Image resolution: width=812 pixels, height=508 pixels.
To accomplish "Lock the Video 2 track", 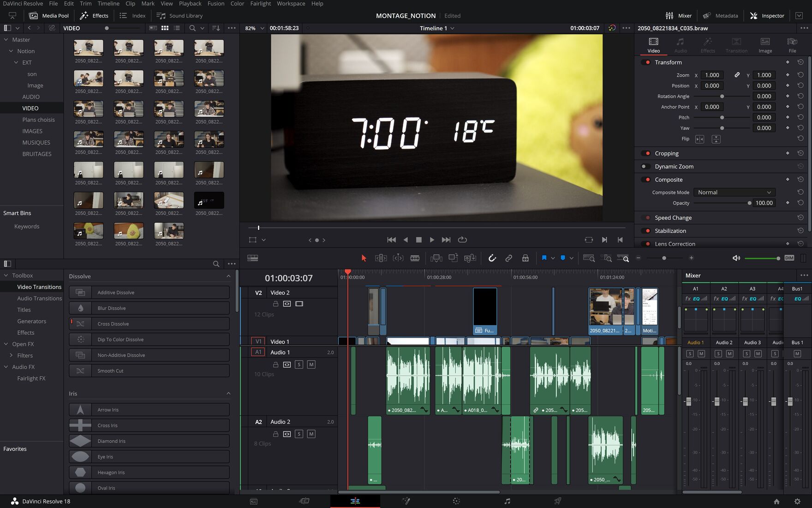I will pos(275,304).
